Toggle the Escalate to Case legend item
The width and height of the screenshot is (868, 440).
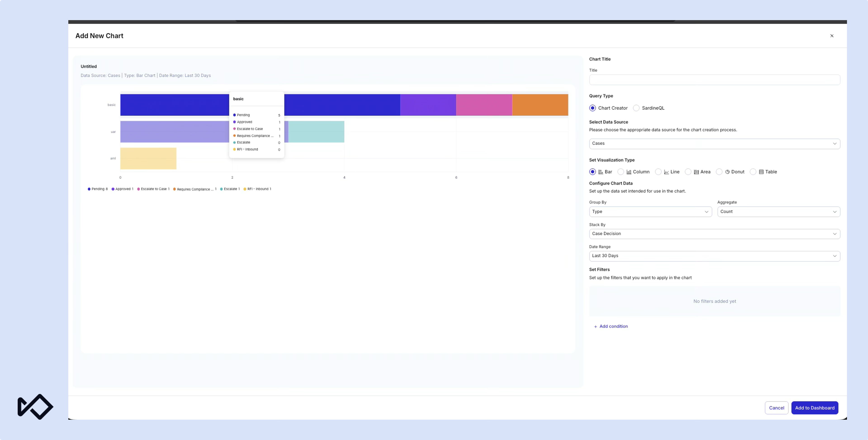(x=153, y=189)
